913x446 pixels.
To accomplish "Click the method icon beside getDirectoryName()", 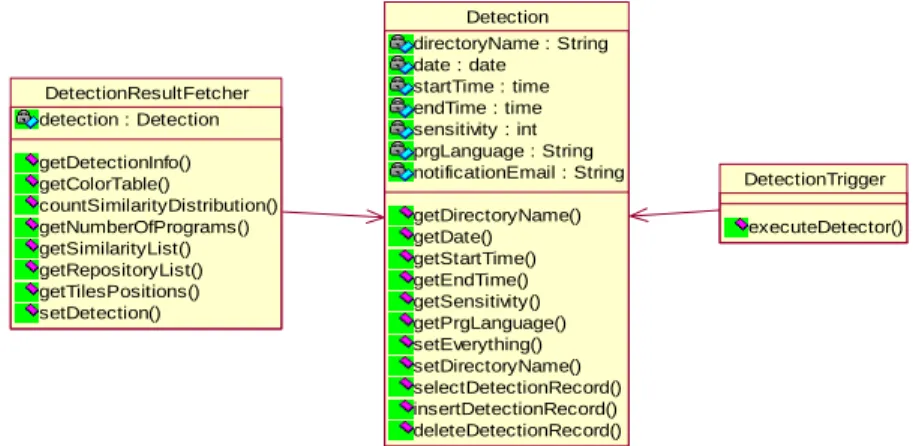I will 403,215.
